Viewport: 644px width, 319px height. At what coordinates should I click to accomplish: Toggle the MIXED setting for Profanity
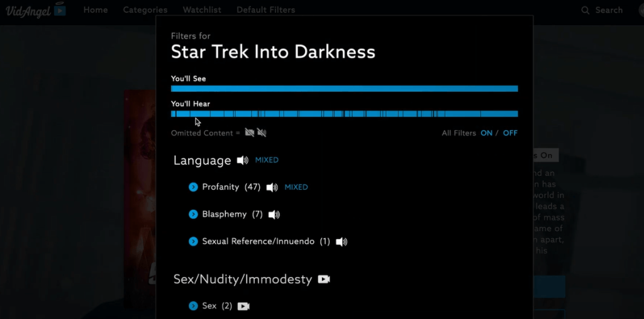point(296,187)
